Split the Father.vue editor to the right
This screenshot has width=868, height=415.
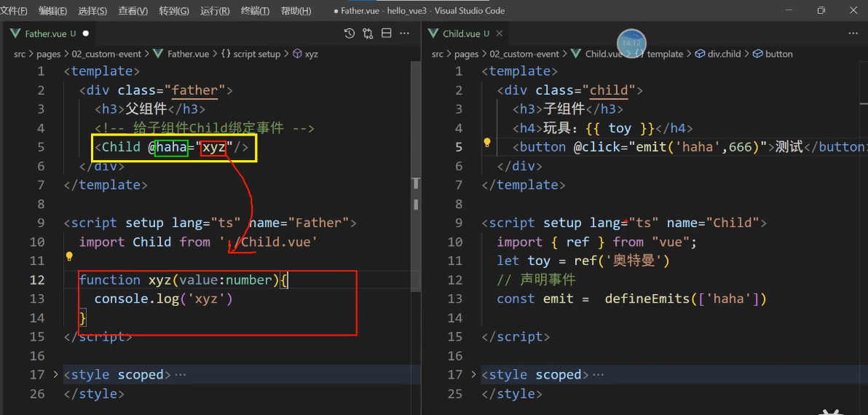(x=387, y=33)
